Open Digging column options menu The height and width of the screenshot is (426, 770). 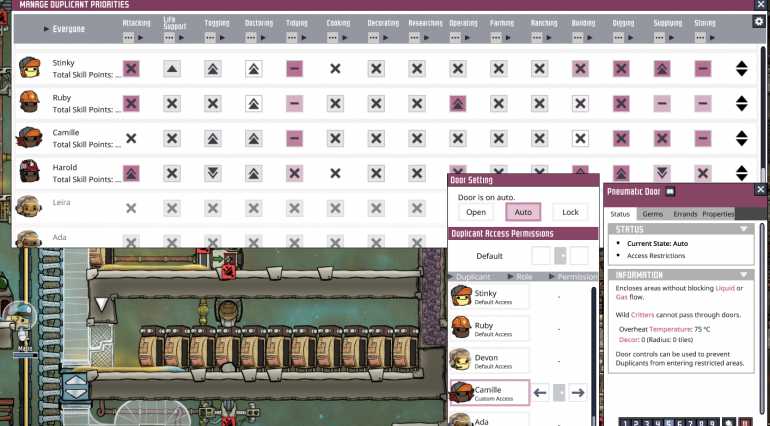pos(618,38)
